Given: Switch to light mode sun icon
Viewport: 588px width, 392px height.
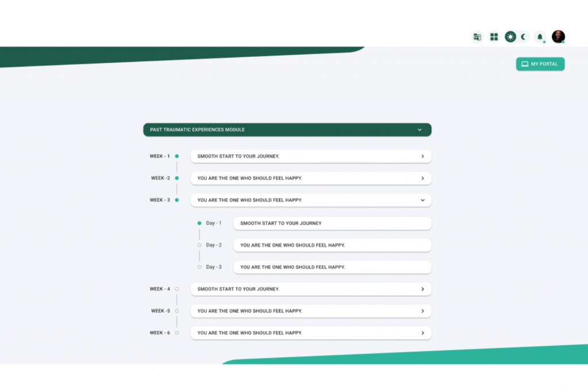Looking at the screenshot, I should tap(510, 37).
